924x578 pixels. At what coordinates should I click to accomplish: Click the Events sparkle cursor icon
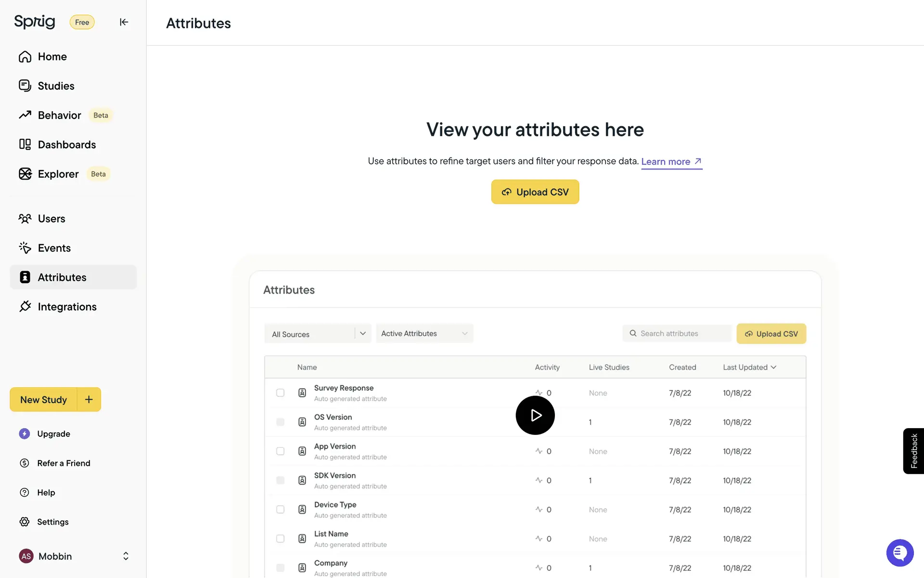[25, 248]
